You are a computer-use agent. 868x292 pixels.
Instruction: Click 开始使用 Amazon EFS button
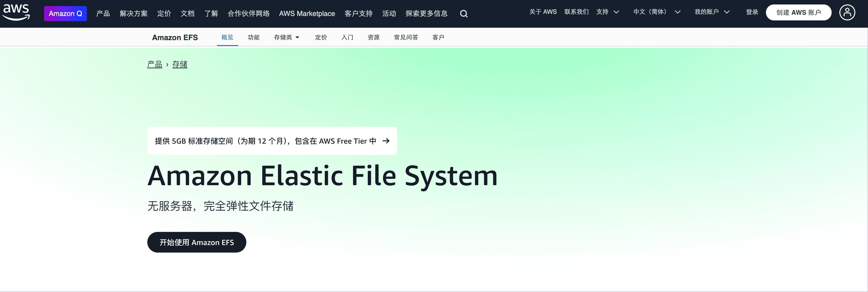pyautogui.click(x=196, y=242)
